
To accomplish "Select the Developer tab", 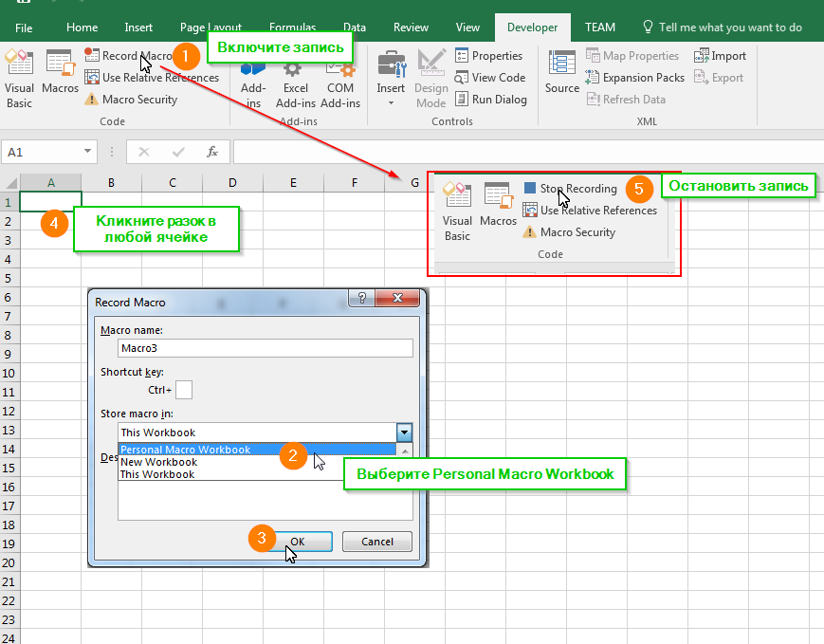I will coord(532,28).
